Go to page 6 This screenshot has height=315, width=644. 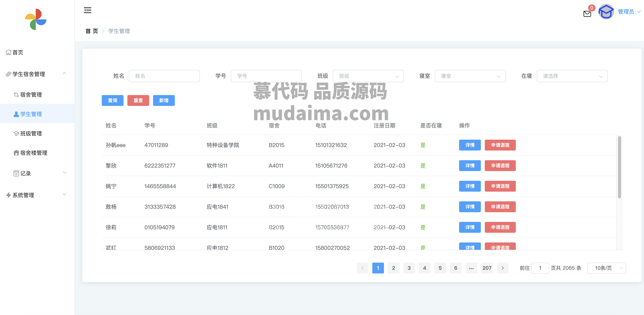point(455,268)
